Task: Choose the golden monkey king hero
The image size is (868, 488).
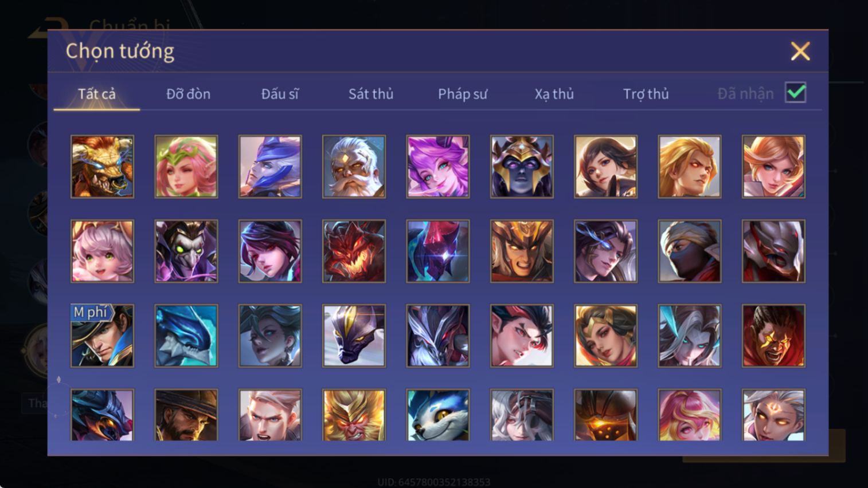Action: point(354,415)
